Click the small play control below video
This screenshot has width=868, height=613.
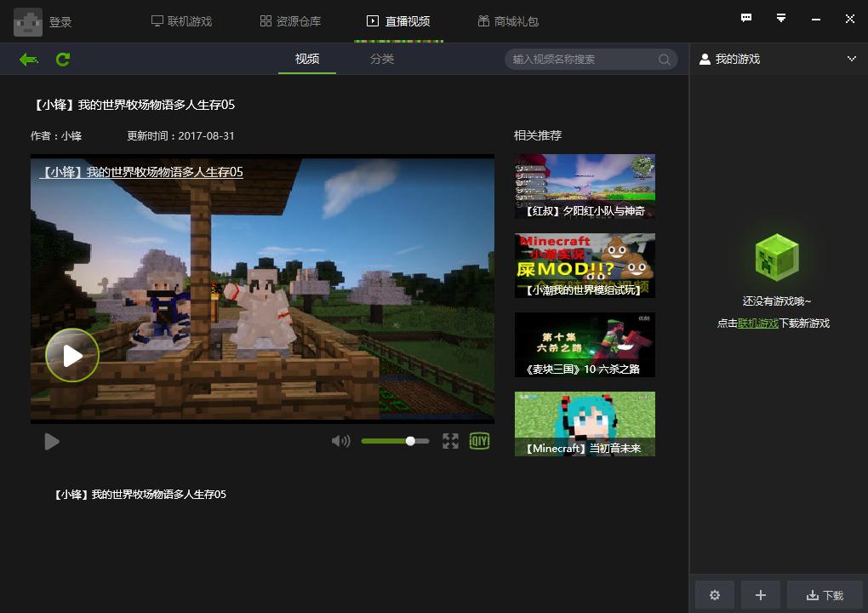pos(52,441)
